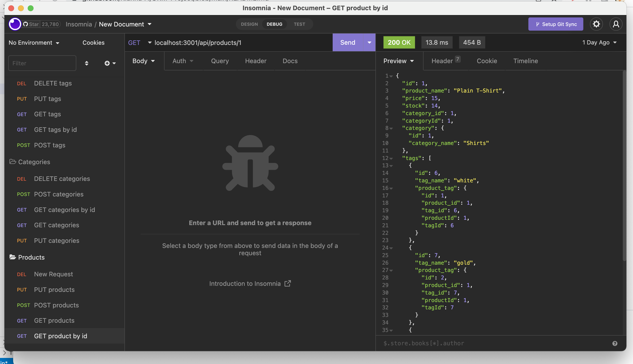This screenshot has height=364, width=633.
Task: Open the application settings gear
Action: (x=596, y=24)
